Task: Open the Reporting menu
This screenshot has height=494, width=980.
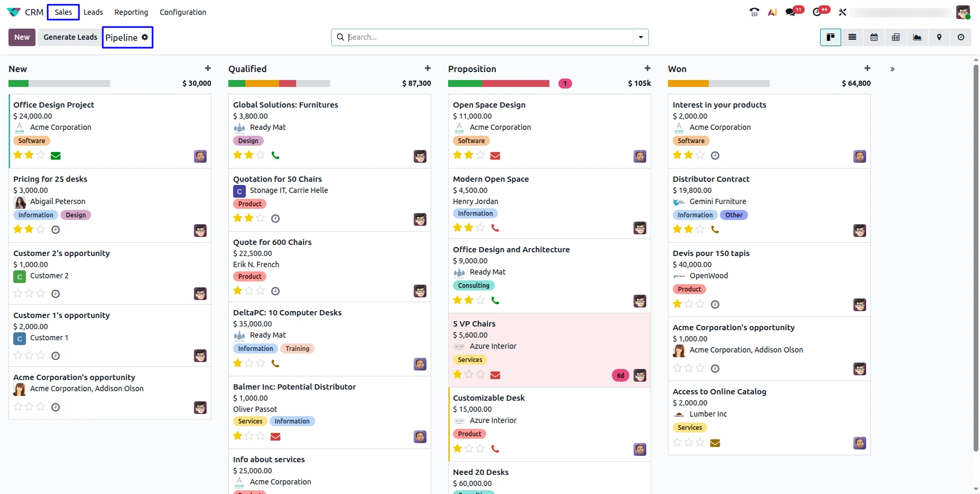Action: (x=131, y=12)
